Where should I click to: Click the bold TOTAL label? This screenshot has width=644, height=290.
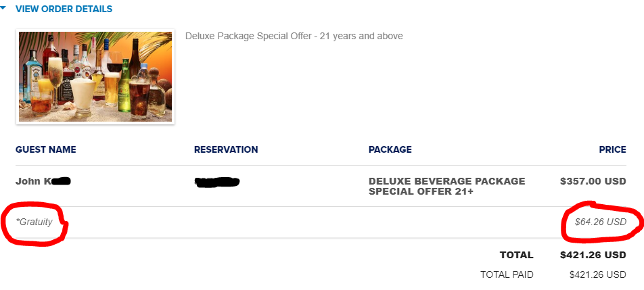pyautogui.click(x=517, y=255)
